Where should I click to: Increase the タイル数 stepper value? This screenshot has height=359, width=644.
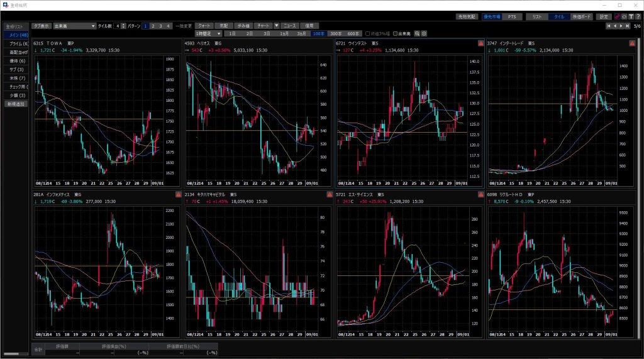tap(124, 24)
